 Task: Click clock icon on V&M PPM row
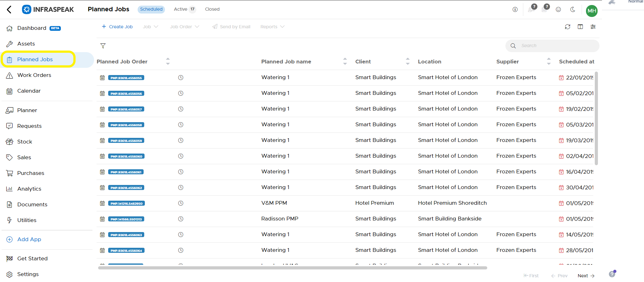tap(181, 203)
